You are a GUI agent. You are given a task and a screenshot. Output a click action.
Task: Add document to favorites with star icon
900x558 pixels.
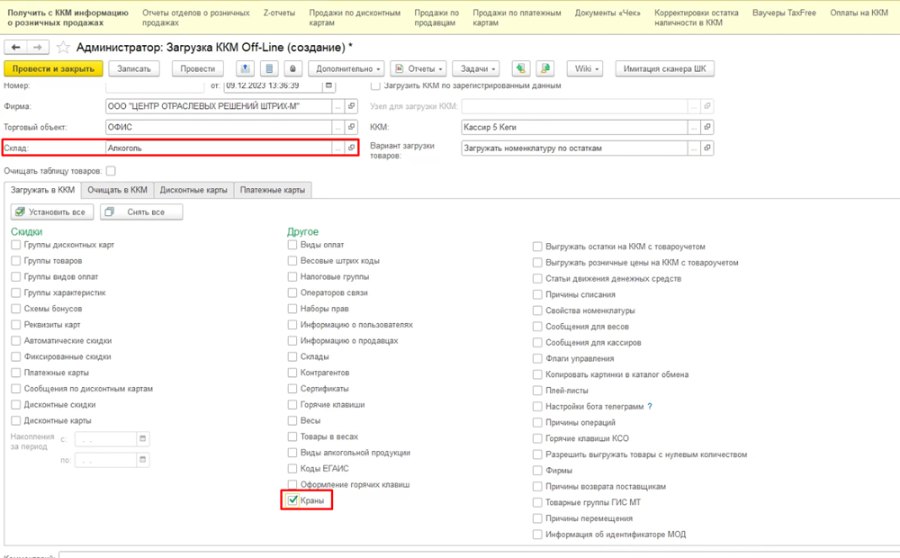point(63,47)
